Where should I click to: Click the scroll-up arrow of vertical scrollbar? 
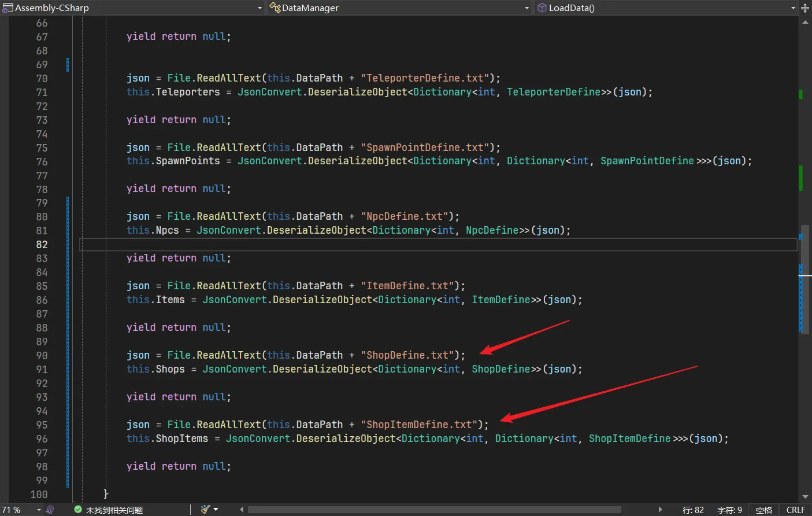click(805, 23)
